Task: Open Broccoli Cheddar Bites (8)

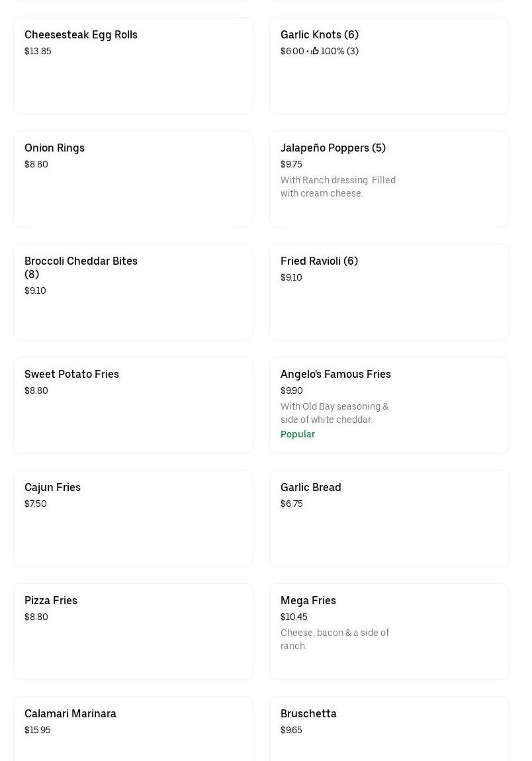Action: tap(133, 292)
